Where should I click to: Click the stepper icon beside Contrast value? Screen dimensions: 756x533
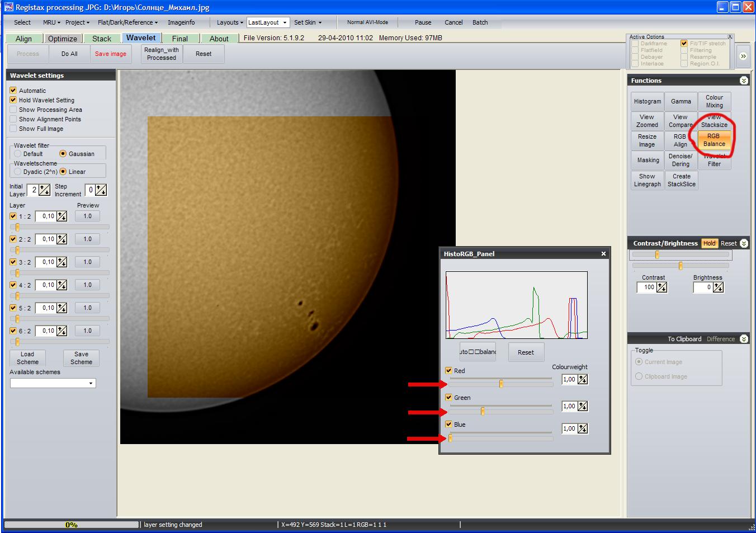pos(662,287)
